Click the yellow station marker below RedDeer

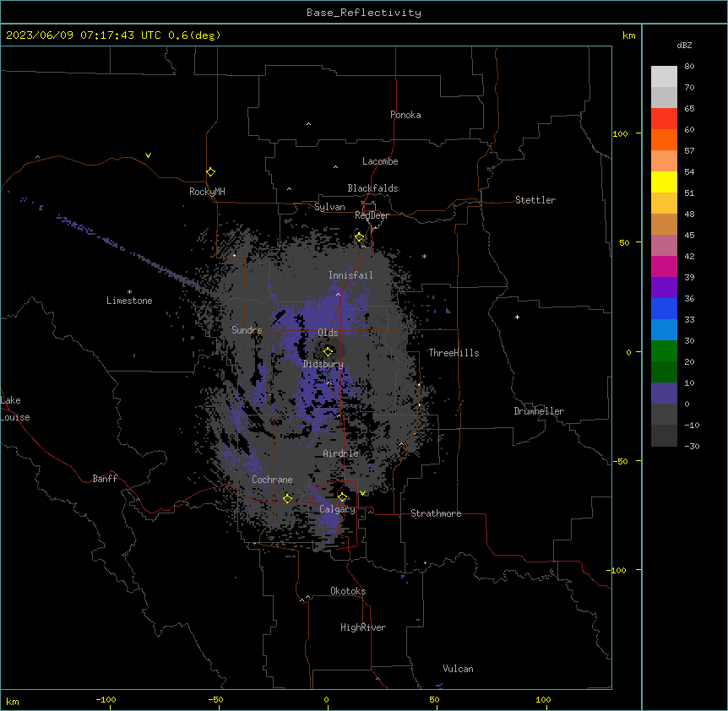point(360,237)
